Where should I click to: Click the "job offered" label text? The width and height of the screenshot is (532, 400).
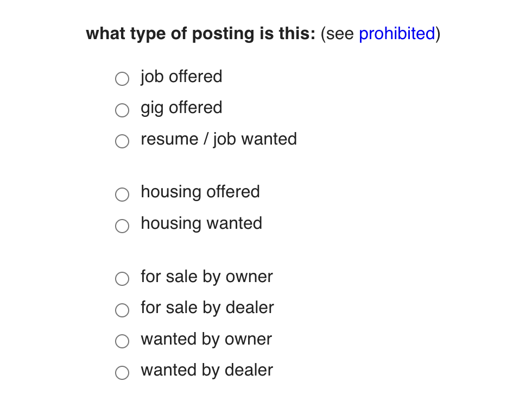coord(181,77)
